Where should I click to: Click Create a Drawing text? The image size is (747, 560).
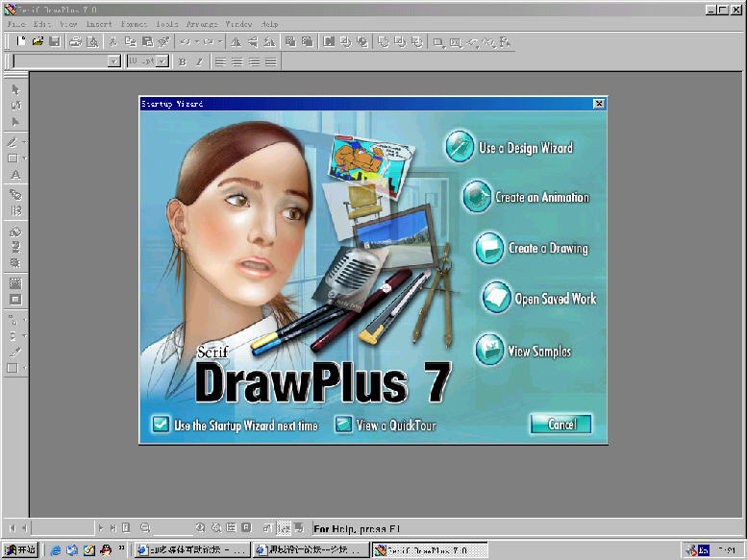point(548,249)
